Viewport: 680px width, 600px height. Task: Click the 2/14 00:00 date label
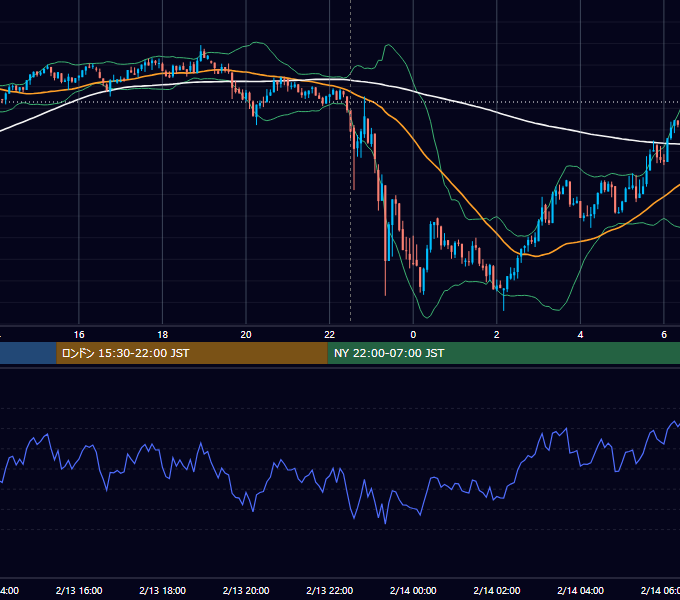point(413,590)
